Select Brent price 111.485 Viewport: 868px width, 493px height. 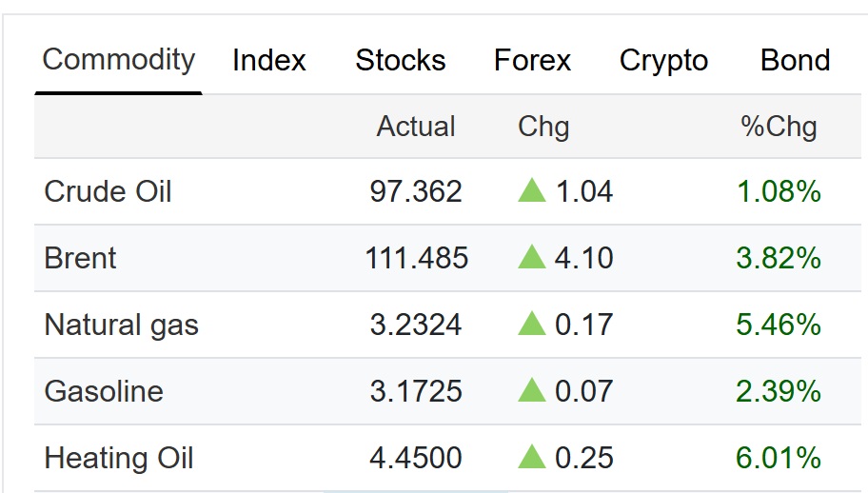point(416,258)
